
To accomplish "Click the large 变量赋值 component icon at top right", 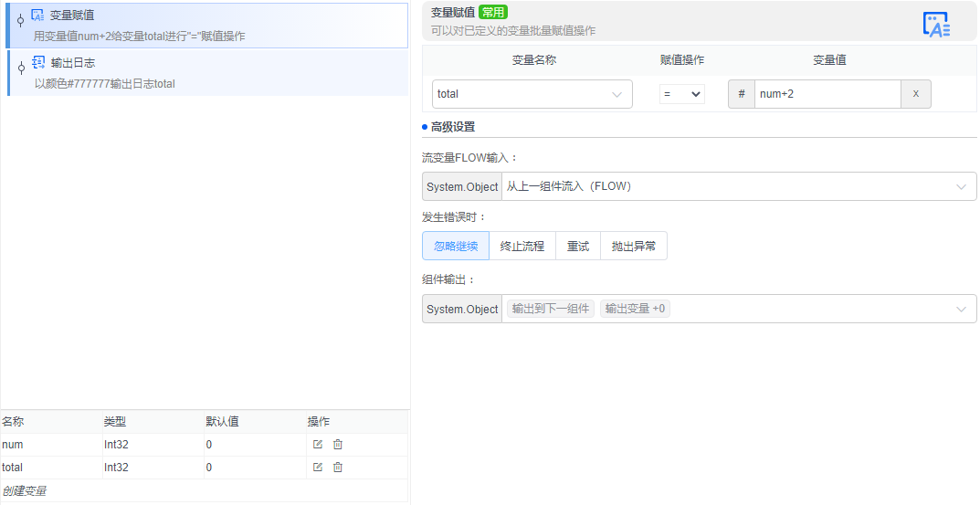I will point(936,25).
